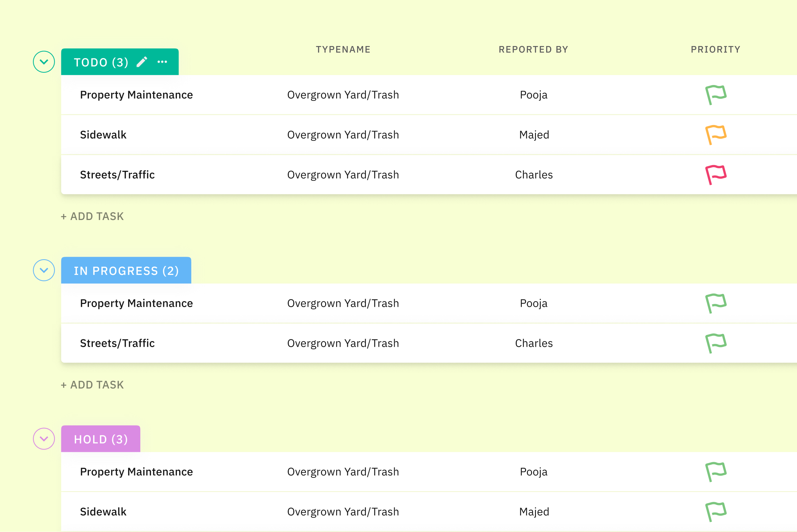Click the pencil edit icon on TODO header
This screenshot has width=797, height=532.
142,62
